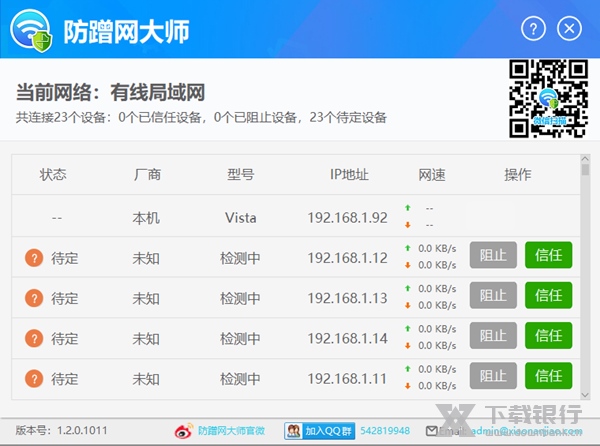Click the 加入QQ群 button

click(x=320, y=431)
